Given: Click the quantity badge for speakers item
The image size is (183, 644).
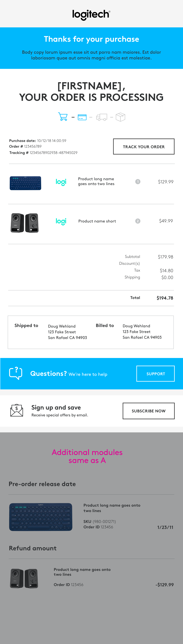Looking at the screenshot, I should coord(138,221).
